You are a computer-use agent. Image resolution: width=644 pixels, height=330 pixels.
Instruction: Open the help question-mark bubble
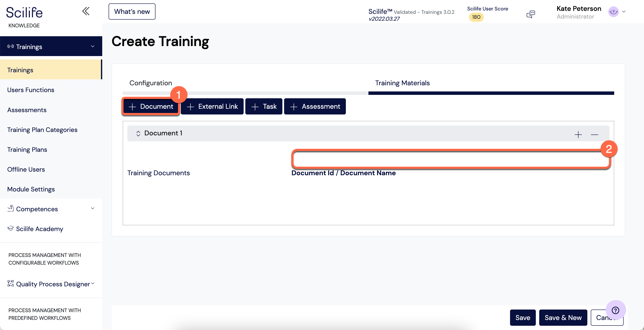pos(615,310)
